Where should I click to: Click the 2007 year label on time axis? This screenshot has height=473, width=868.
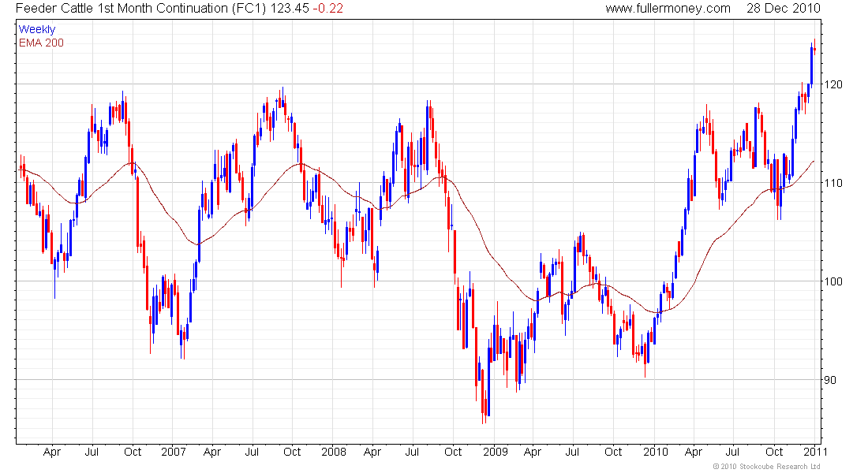tap(174, 452)
